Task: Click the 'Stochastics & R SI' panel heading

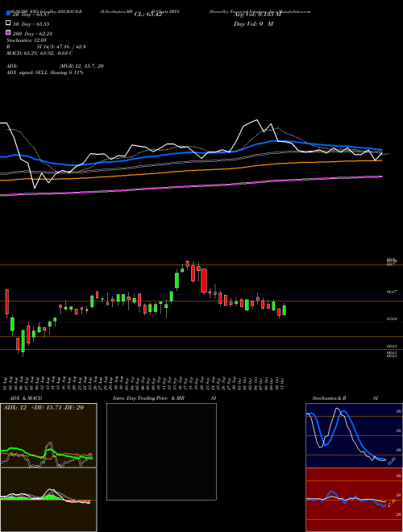Action: point(345,398)
